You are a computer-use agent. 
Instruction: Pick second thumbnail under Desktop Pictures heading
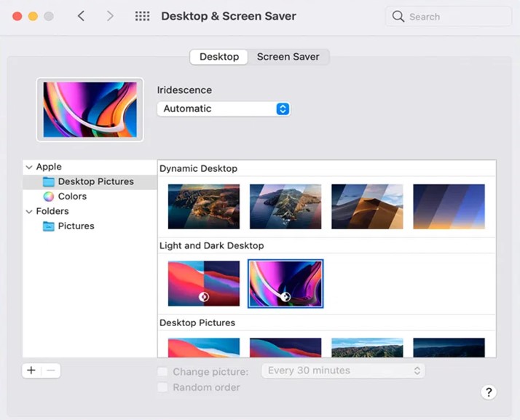(285, 347)
